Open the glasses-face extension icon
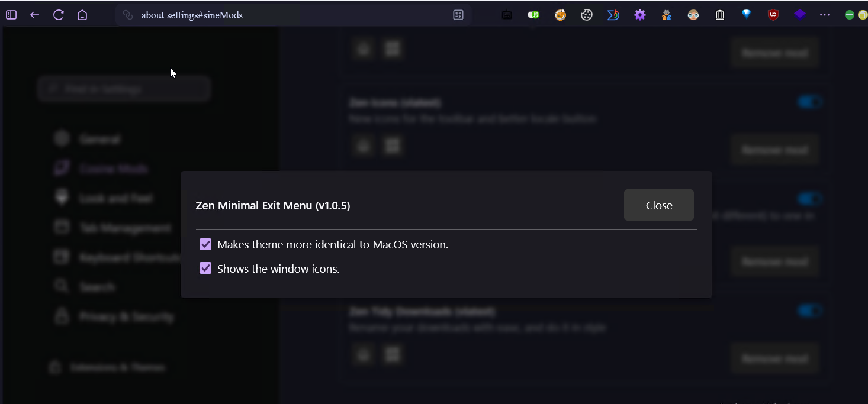 [693, 15]
